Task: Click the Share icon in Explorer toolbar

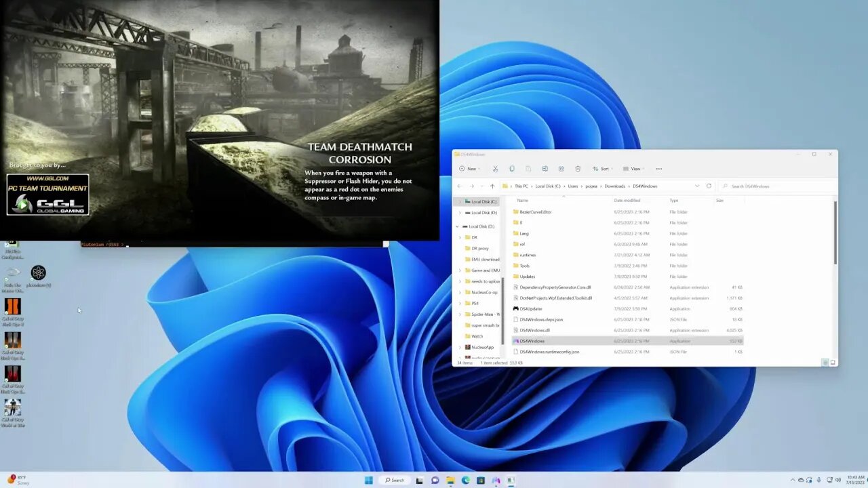Action: click(x=561, y=169)
